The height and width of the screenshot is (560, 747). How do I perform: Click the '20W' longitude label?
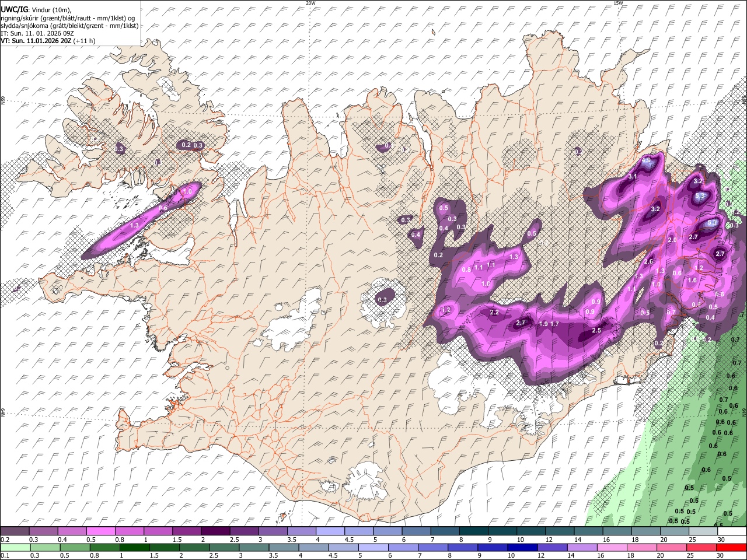click(x=310, y=3)
